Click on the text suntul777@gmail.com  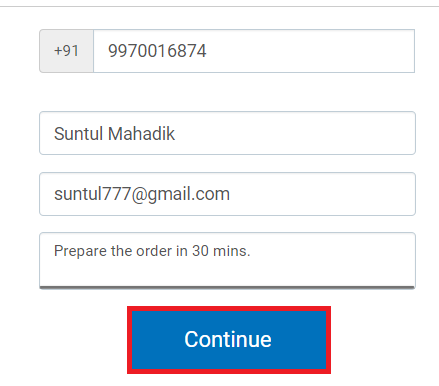(142, 194)
